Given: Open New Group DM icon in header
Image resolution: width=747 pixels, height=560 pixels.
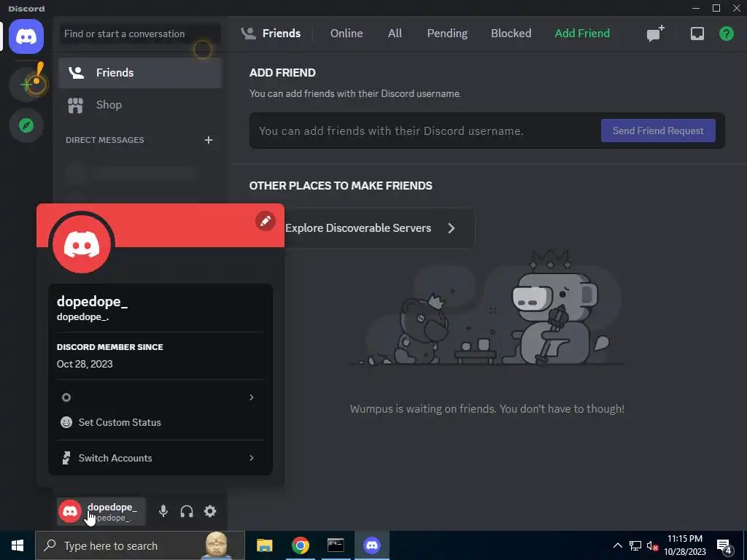Looking at the screenshot, I should pos(655,34).
